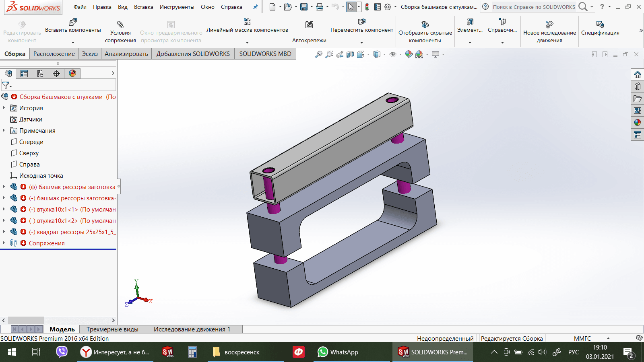Click the Zoom to fit magnifier icon
The height and width of the screenshot is (362, 644).
[x=318, y=54]
